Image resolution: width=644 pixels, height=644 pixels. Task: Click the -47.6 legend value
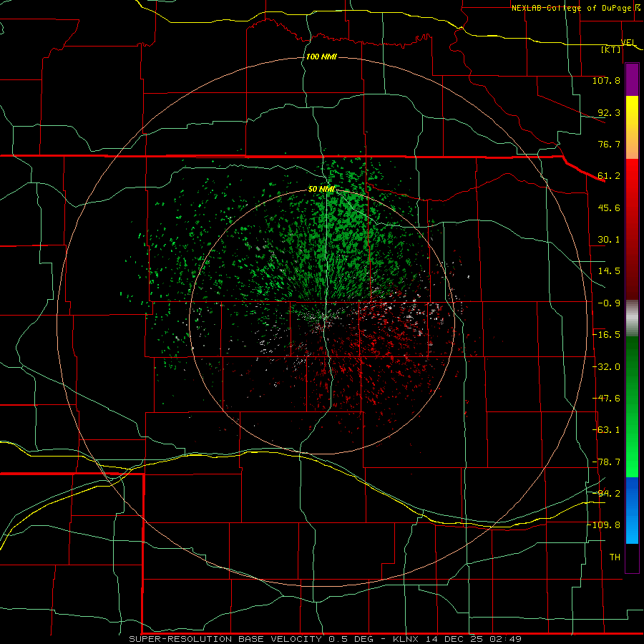pyautogui.click(x=607, y=399)
